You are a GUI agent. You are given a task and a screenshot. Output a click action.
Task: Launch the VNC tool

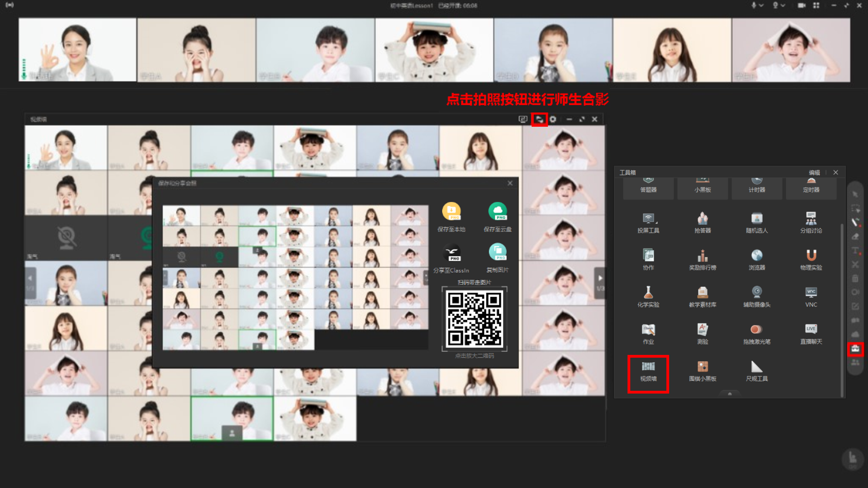click(811, 297)
